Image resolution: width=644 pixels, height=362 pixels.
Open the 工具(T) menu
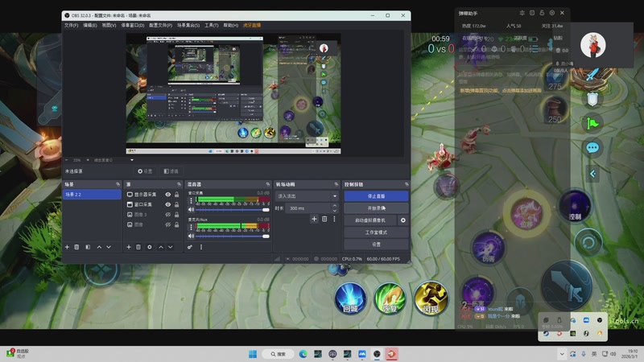coord(212,26)
